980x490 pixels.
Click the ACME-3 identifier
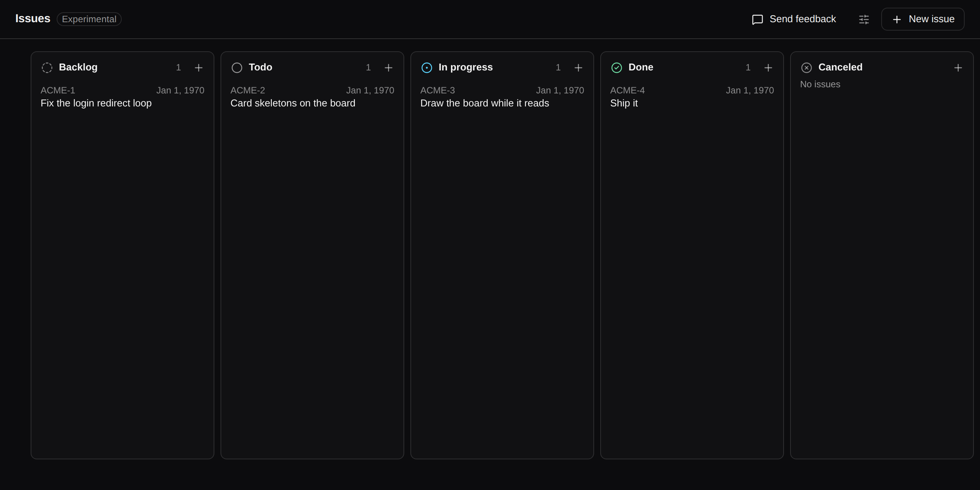pyautogui.click(x=438, y=90)
